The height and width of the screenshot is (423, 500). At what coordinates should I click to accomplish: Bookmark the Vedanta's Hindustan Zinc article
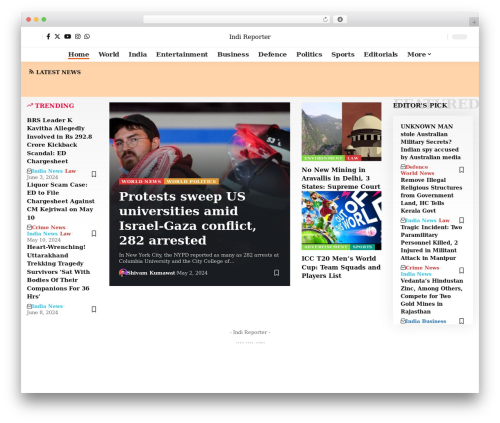461,321
